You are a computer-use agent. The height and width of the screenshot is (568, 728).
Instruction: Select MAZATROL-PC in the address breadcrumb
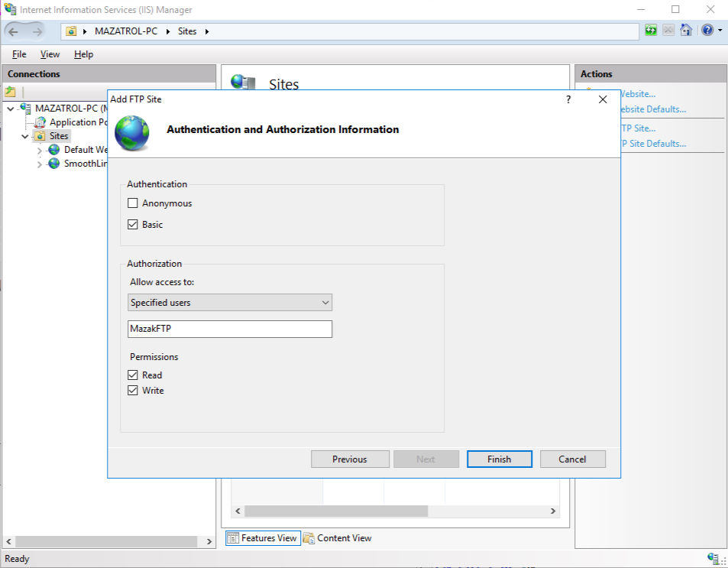click(x=126, y=31)
